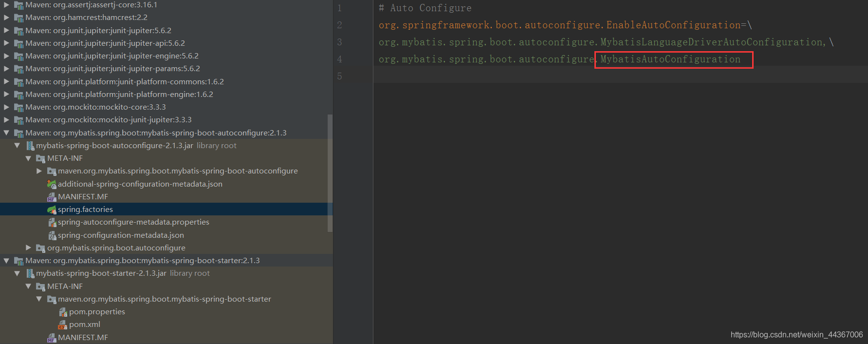Select pom.xml in the starter jar
Viewport: 868px width, 344px height.
point(85,325)
